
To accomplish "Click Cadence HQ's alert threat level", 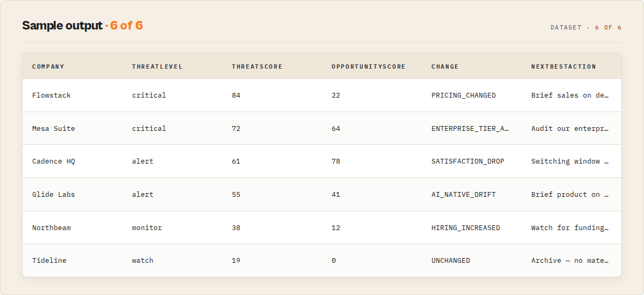I will coord(143,161).
